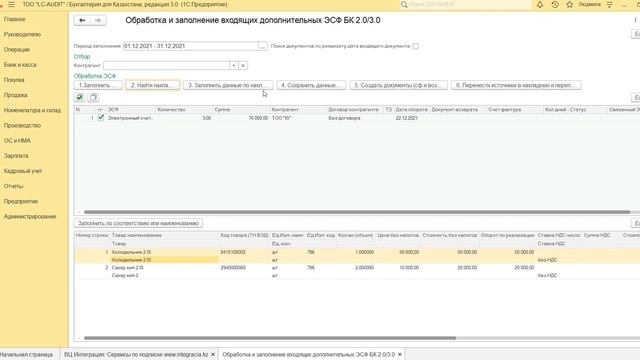The height and width of the screenshot is (360, 640).
Task: Select code 2940000000 cell
Action: point(244,268)
